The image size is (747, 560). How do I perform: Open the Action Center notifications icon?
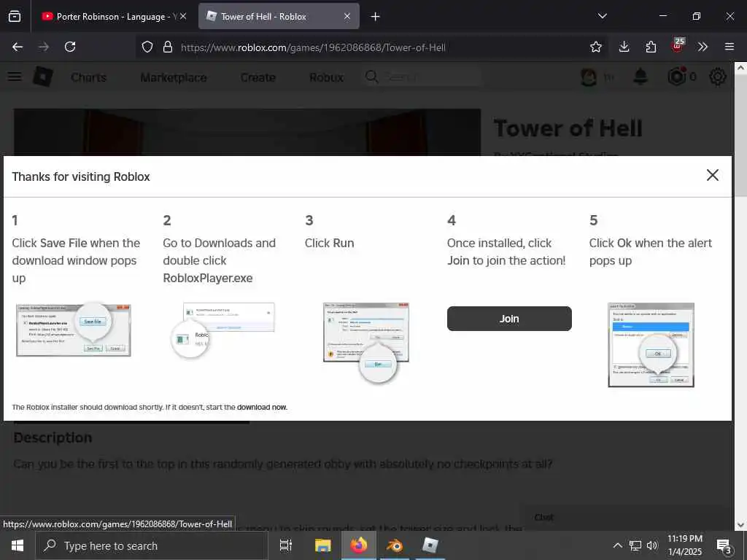(x=724, y=546)
